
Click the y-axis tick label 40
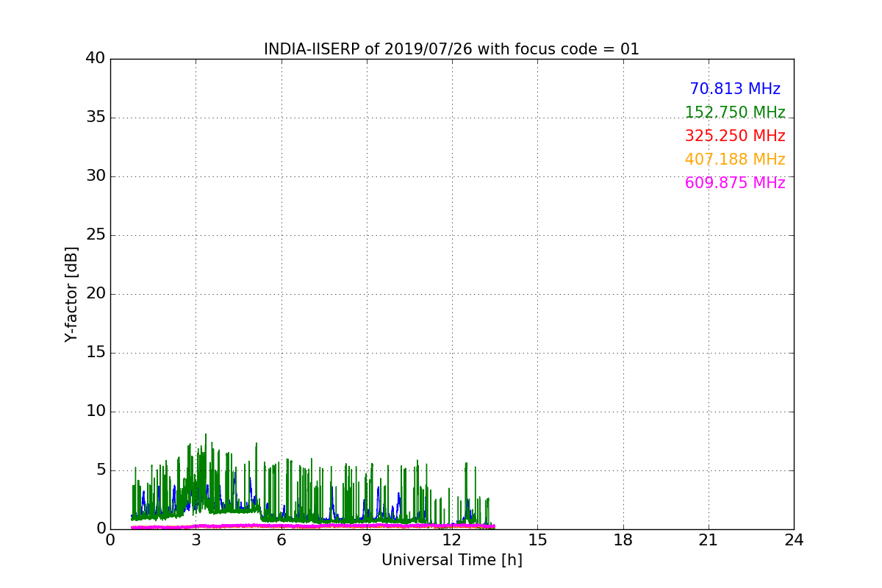point(96,59)
